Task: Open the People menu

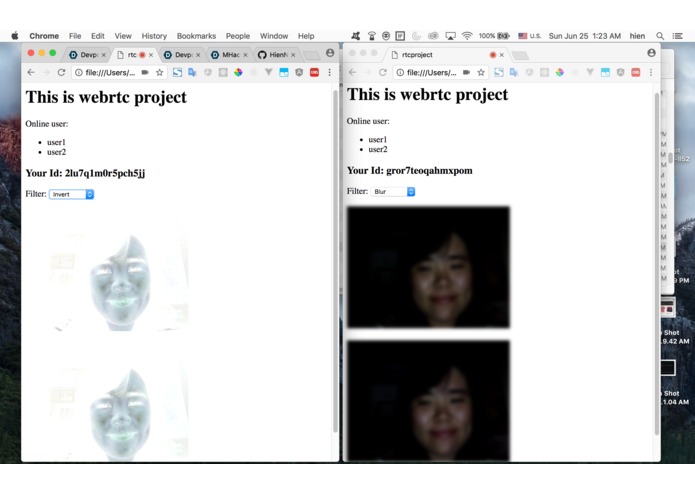Action: tap(238, 36)
